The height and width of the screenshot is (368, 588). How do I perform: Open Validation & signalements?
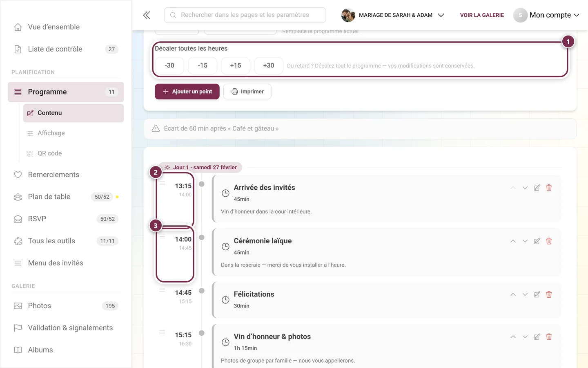[66, 328]
